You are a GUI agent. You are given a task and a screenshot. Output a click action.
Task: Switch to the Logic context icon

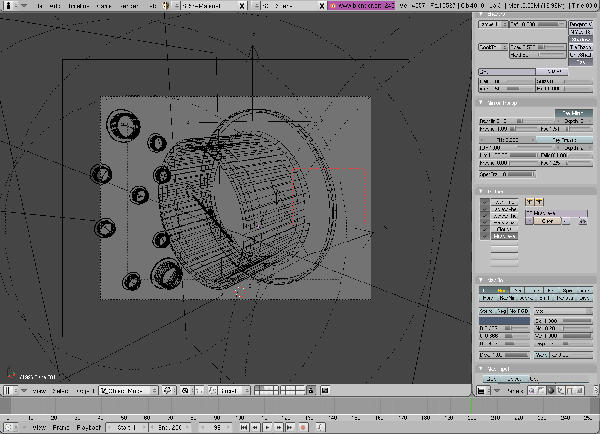pyautogui.click(x=531, y=391)
